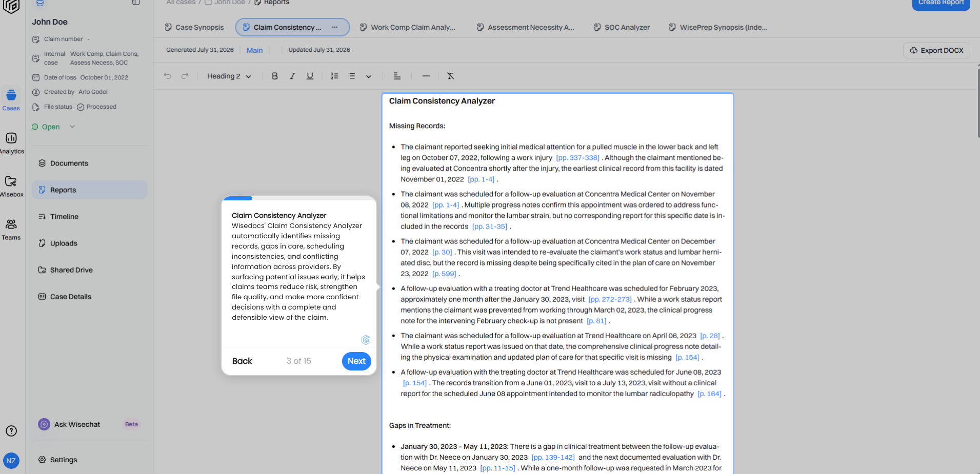Change the Open case status dropdown
Screen dimensions: 980x474
[53, 127]
